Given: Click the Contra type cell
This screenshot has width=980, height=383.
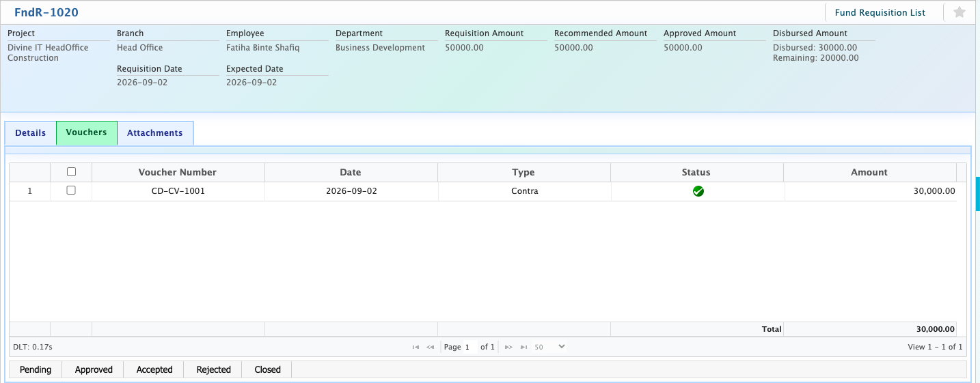Looking at the screenshot, I should (x=525, y=191).
